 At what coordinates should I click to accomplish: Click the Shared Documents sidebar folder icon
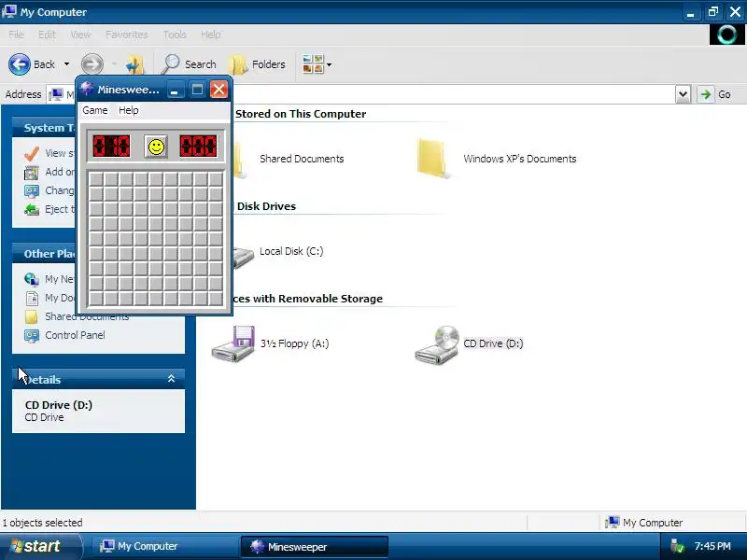tap(32, 317)
